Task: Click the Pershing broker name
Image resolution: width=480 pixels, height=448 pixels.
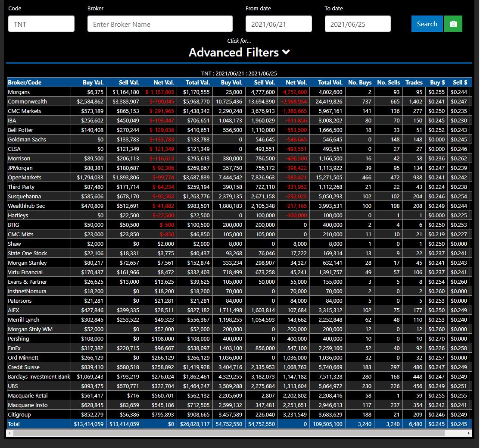Action: (19, 339)
